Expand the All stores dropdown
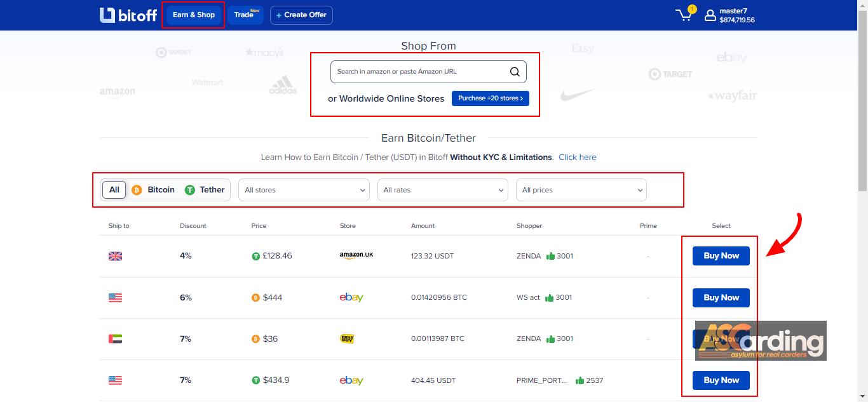Screen dimensions: 868x402 point(304,190)
